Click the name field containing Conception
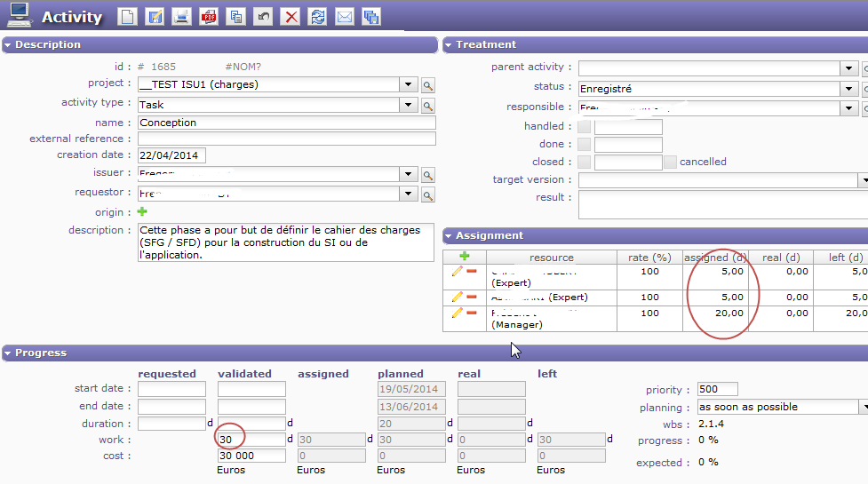The image size is (868, 484). [286, 123]
